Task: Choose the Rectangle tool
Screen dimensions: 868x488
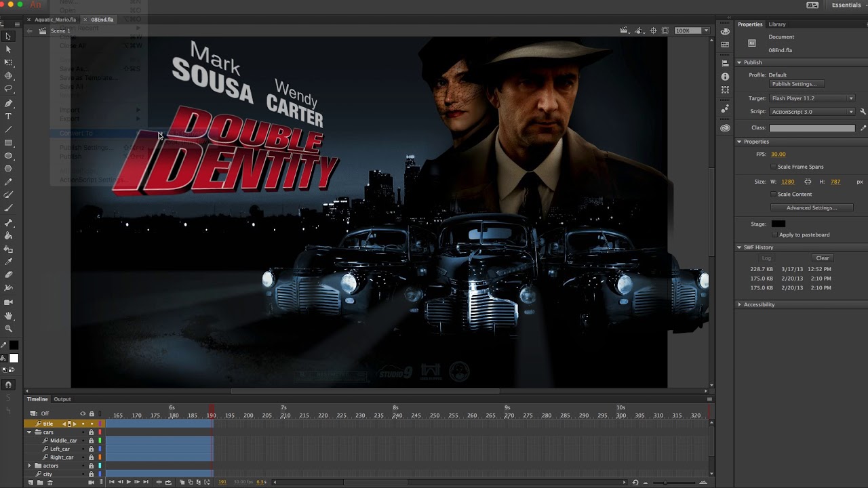Action: pos(8,142)
